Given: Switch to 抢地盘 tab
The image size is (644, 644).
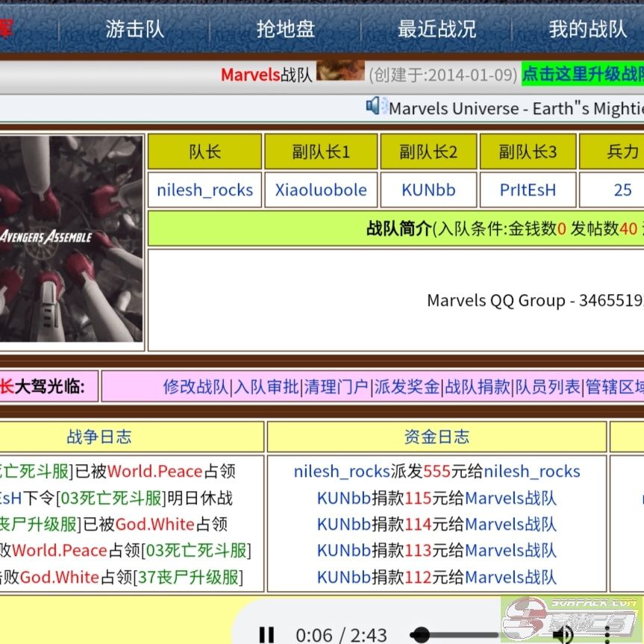Looking at the screenshot, I should point(285,30).
